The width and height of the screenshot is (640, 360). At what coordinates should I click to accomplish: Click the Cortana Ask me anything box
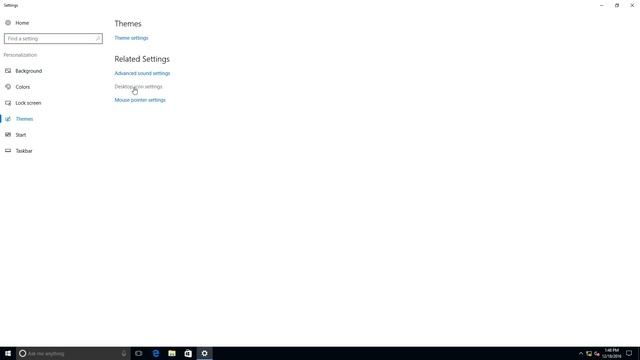tap(73, 353)
